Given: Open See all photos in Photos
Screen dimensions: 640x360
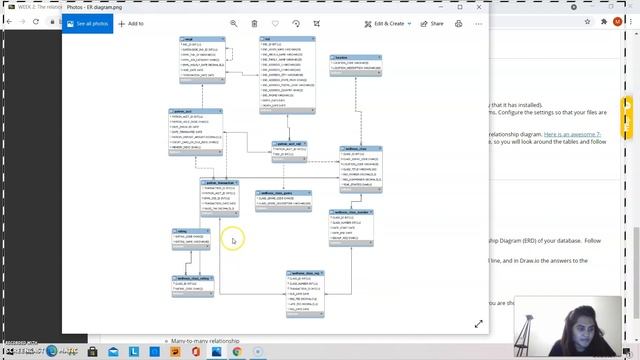Looking at the screenshot, I should (x=87, y=24).
